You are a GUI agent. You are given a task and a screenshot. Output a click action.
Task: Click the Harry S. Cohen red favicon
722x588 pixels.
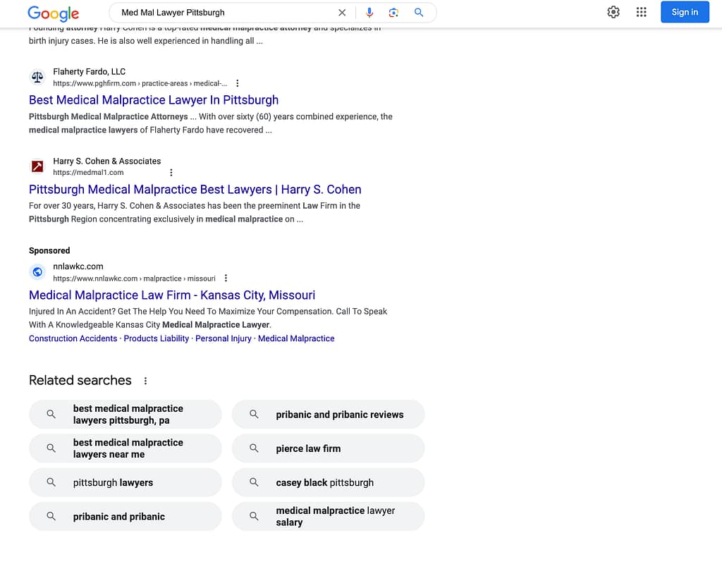(37, 166)
